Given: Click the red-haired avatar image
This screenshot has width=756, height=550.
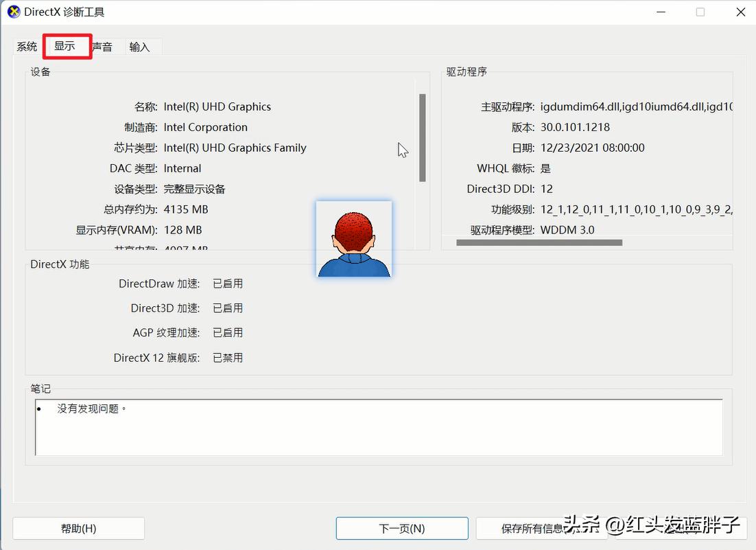Looking at the screenshot, I should [354, 239].
